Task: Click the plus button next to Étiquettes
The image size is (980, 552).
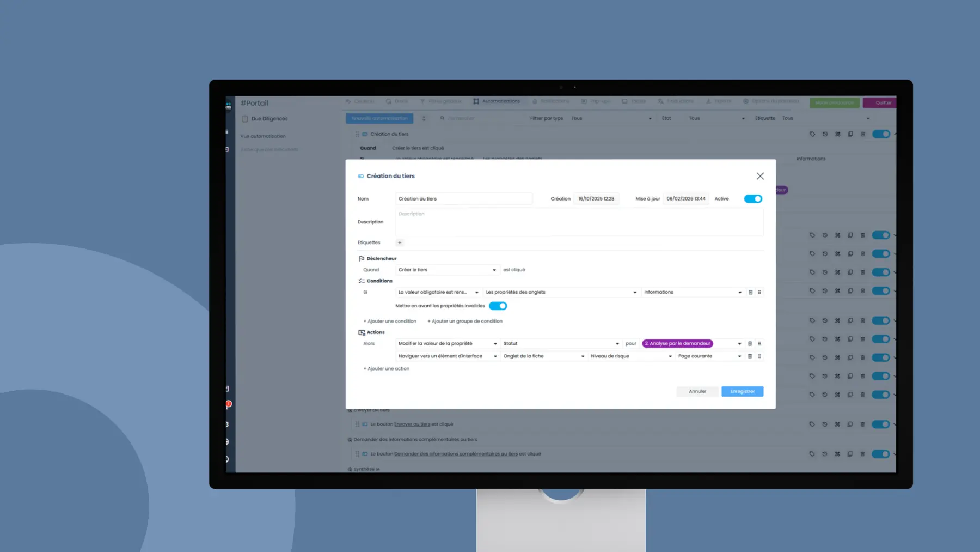Action: (400, 242)
